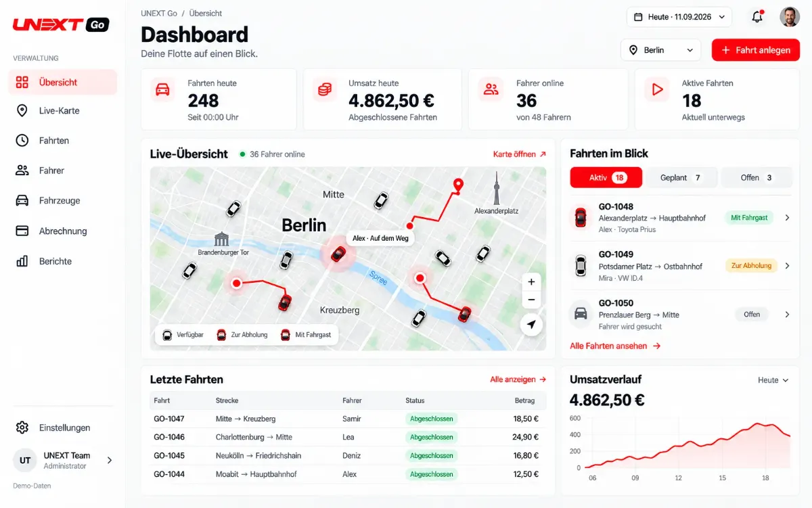Click the GO-1046 ride ID
812x508 pixels.
click(x=169, y=437)
